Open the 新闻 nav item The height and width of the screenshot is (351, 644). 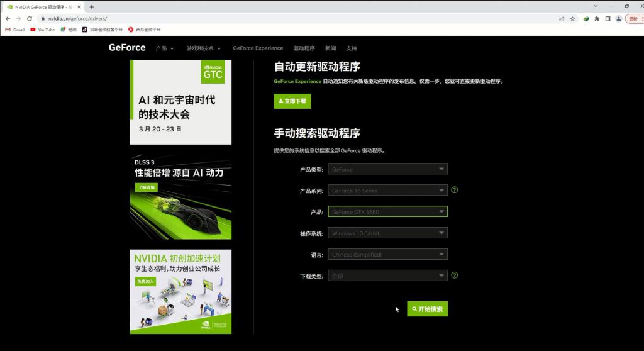[x=331, y=48]
